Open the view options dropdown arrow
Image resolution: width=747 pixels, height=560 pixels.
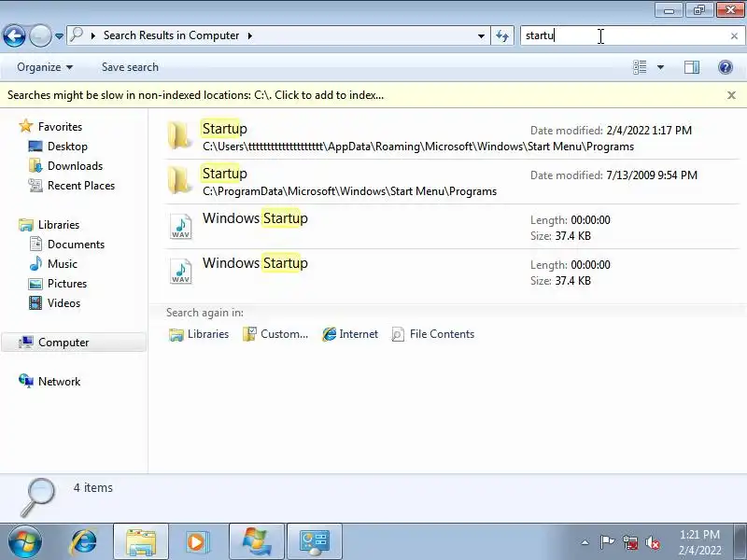(660, 67)
